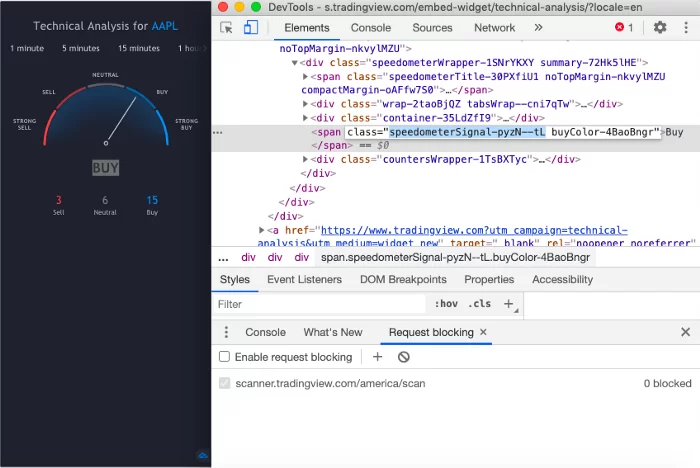
Task: Click the first div breadcrumb
Action: pyautogui.click(x=248, y=258)
